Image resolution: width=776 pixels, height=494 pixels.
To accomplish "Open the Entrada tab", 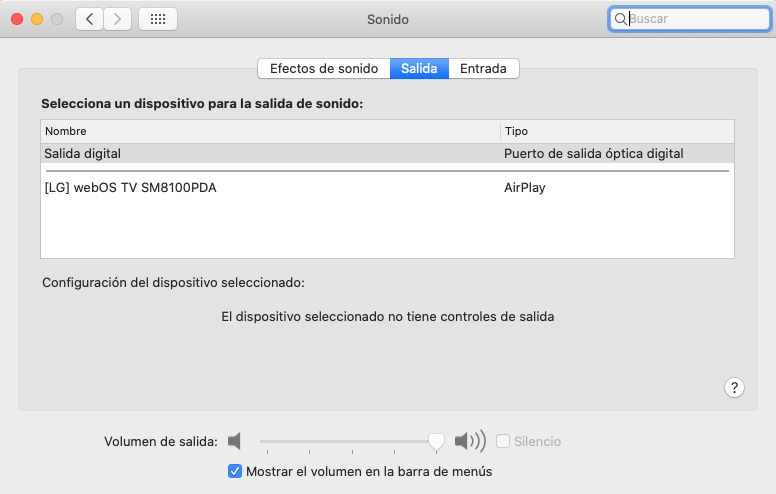I will tap(483, 69).
